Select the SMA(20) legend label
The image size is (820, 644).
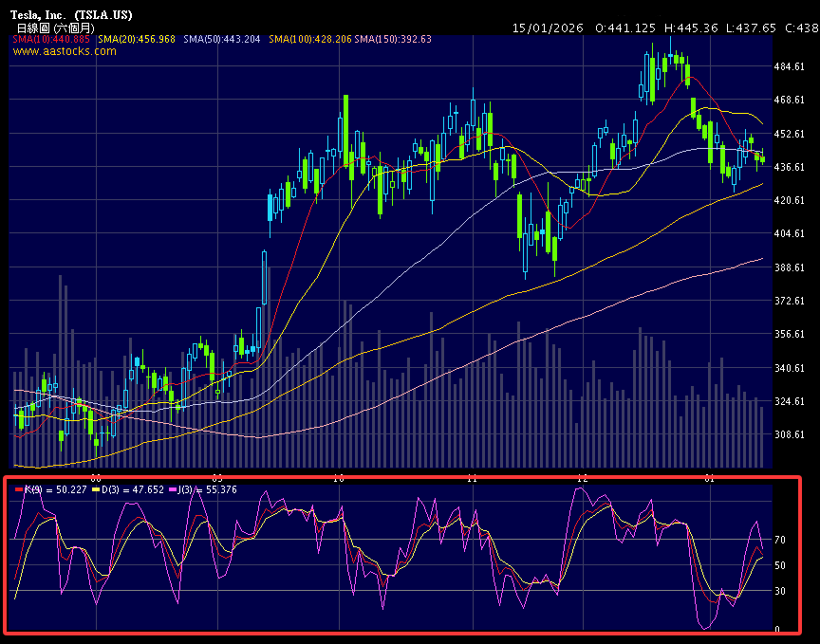[x=136, y=39]
